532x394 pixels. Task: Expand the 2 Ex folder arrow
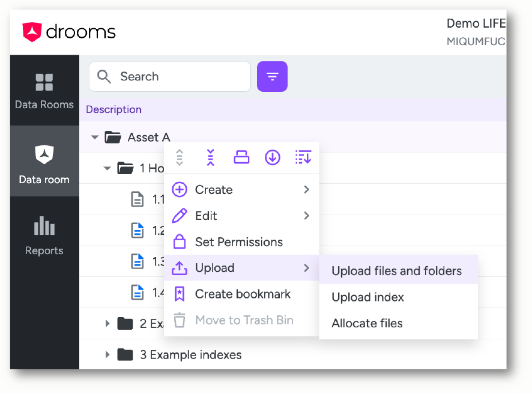click(x=107, y=323)
